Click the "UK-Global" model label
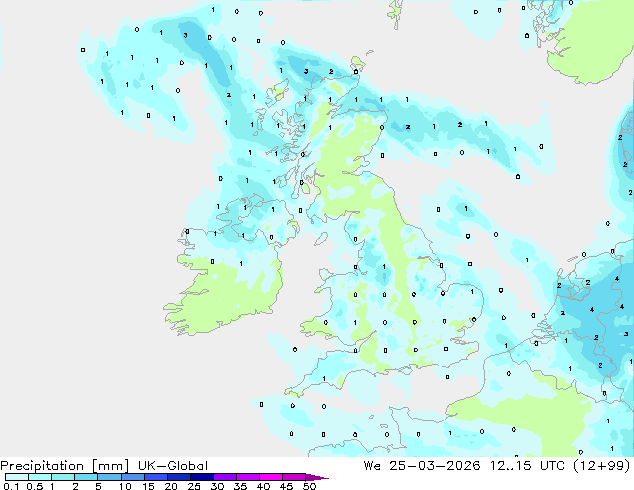The height and width of the screenshot is (490, 634). (173, 466)
